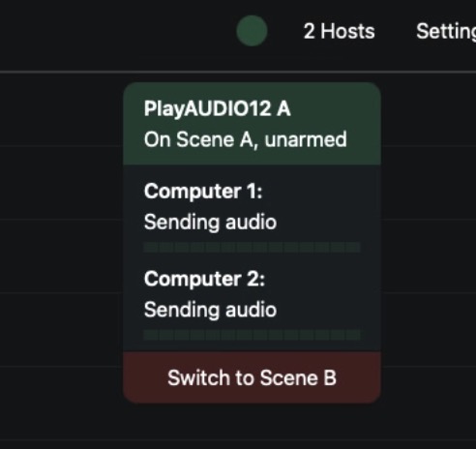Click first segment of Computer 1 meter
The height and width of the screenshot is (449, 476).
(x=151, y=247)
